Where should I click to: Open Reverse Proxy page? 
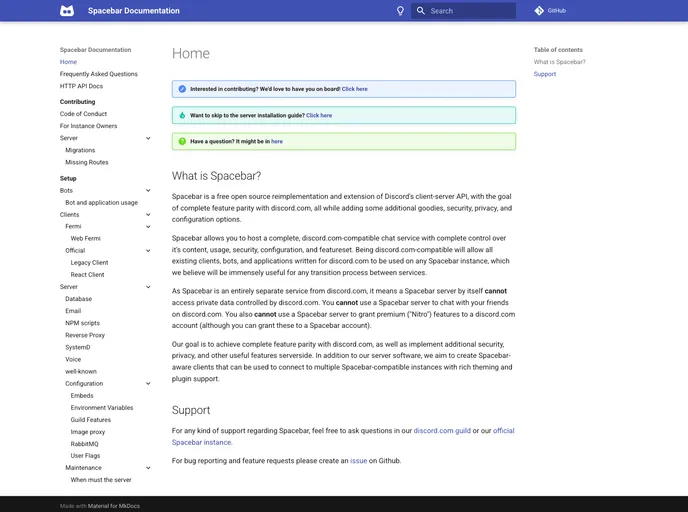point(85,335)
